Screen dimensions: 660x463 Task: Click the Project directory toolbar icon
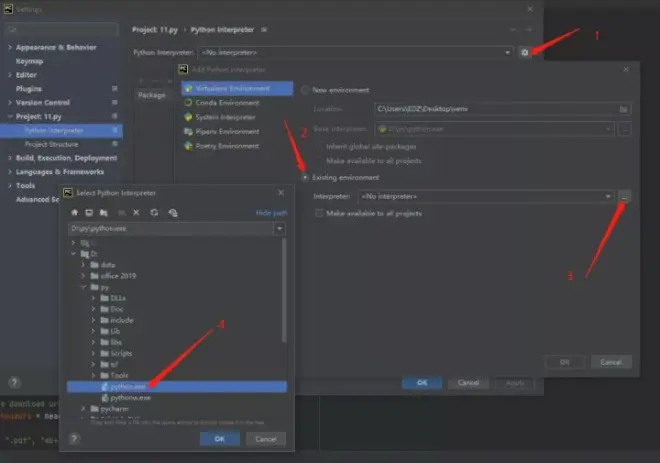(104, 213)
